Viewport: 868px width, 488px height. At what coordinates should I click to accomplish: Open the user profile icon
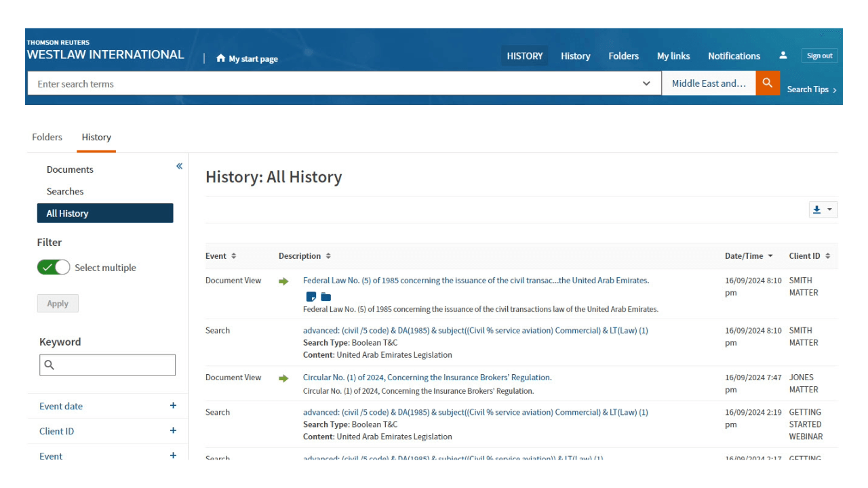[783, 56]
